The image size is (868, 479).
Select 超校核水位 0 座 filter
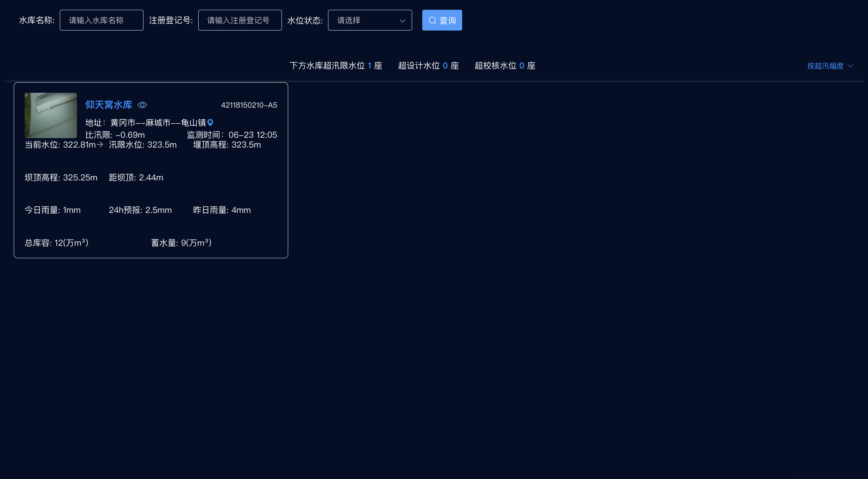pyautogui.click(x=505, y=66)
